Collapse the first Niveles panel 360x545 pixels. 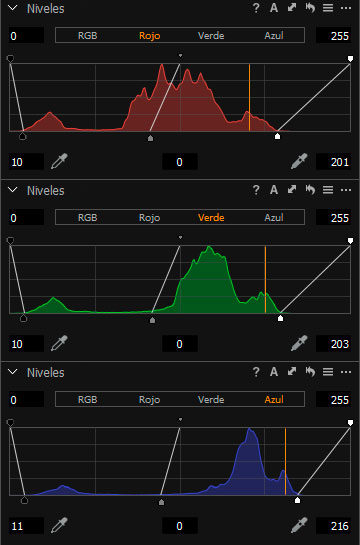13,8
